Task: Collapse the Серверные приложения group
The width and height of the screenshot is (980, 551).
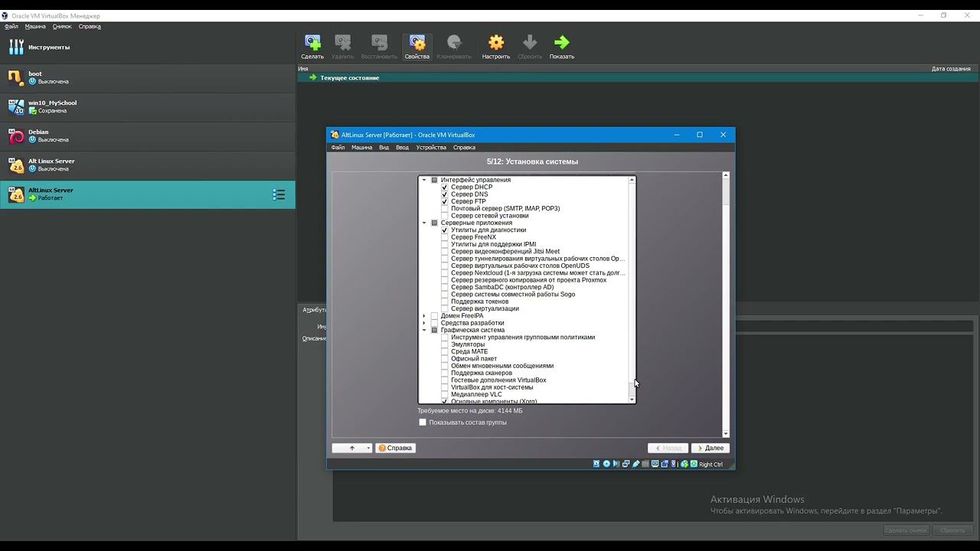Action: 424,223
